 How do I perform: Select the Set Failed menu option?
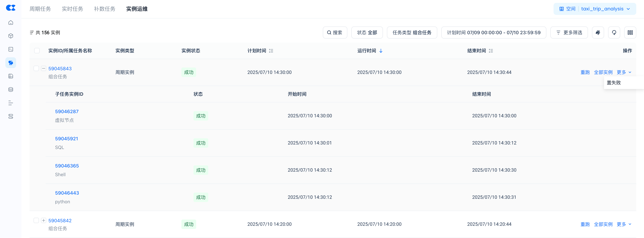[613, 83]
